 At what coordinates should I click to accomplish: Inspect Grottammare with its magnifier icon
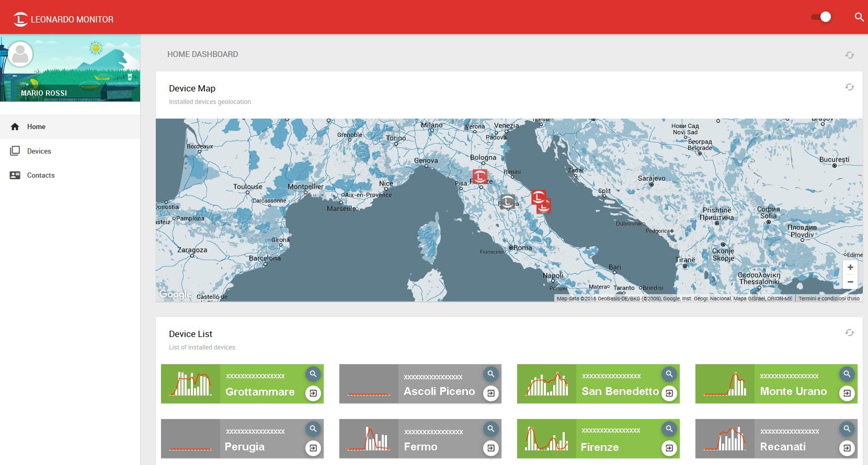coord(313,374)
